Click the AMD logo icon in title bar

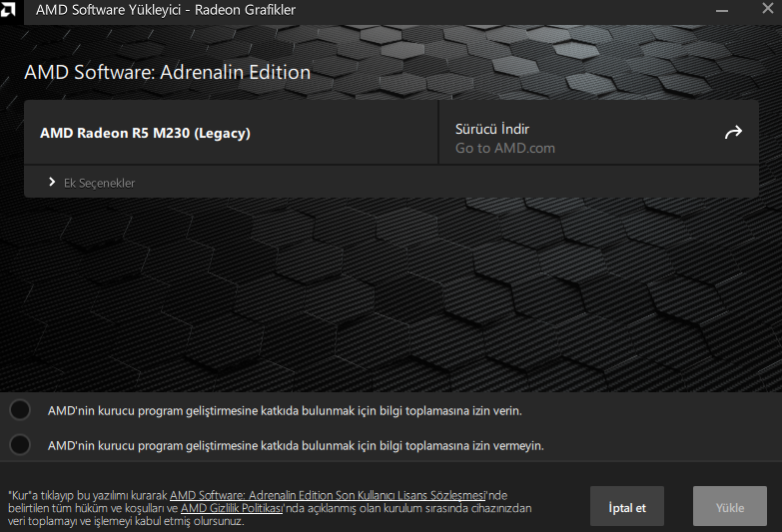8,9
